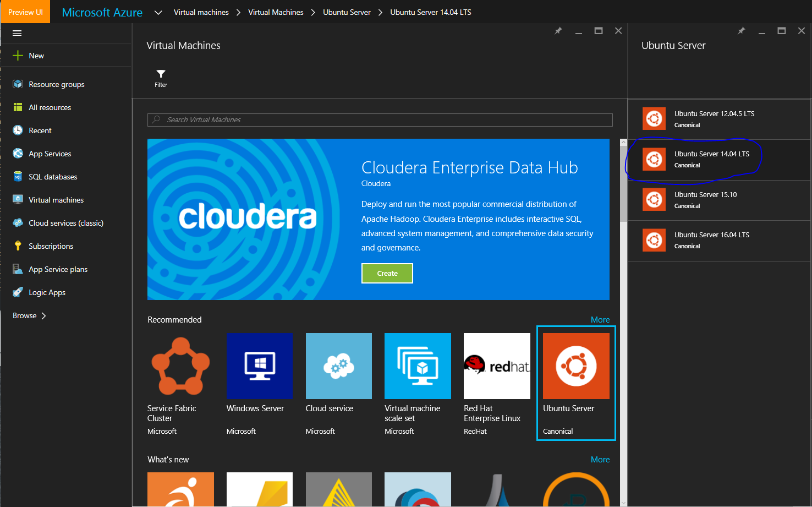Pick the Red Hat Enterprise Linux tile

497,384
